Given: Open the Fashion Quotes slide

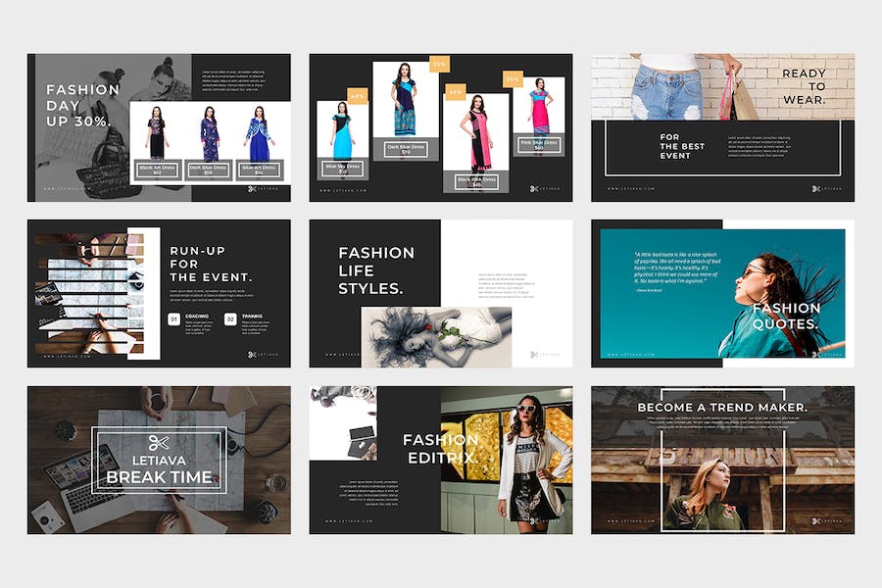Looking at the screenshot, I should tap(722, 293).
